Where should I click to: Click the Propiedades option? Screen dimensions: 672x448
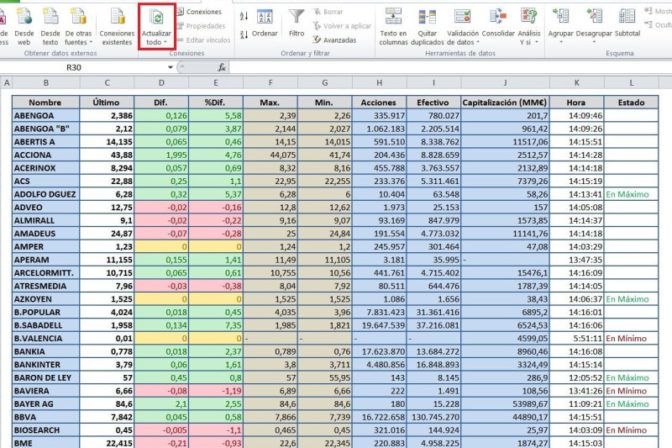point(201,26)
